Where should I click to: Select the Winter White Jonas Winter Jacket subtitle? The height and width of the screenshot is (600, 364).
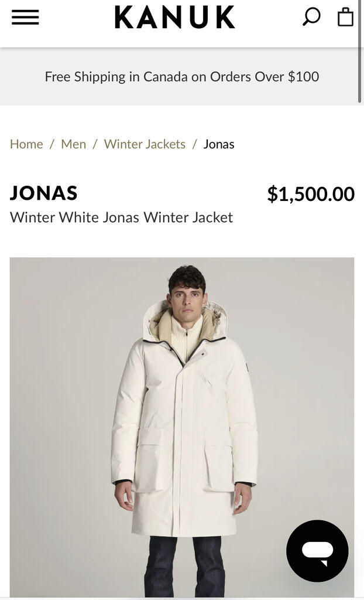(x=121, y=217)
